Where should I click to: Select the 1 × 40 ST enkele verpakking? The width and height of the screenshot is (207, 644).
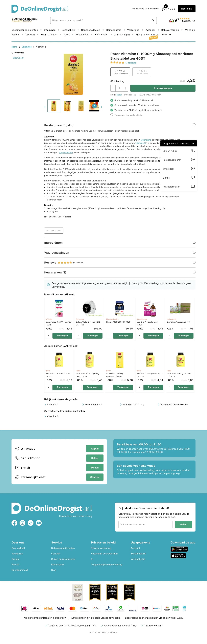point(120,72)
